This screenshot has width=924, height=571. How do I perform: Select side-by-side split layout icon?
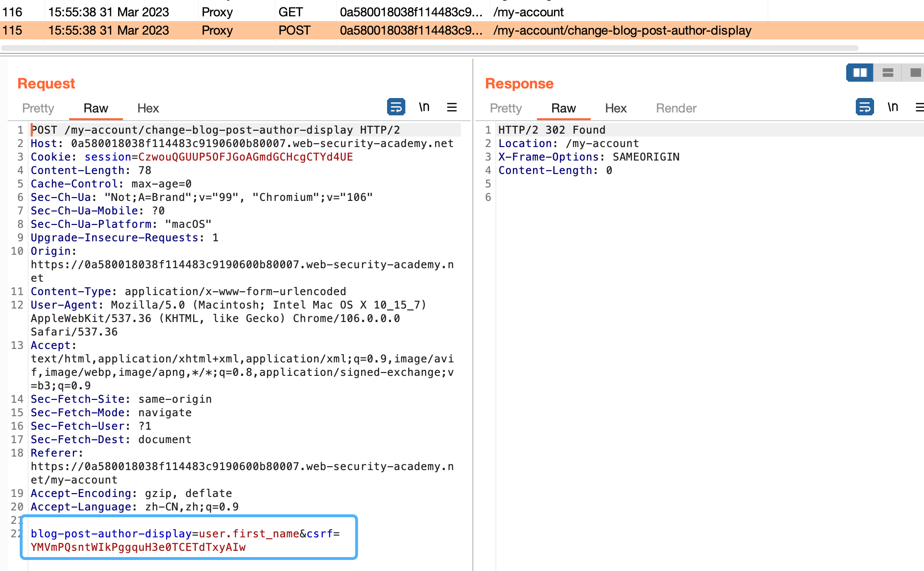pos(860,73)
